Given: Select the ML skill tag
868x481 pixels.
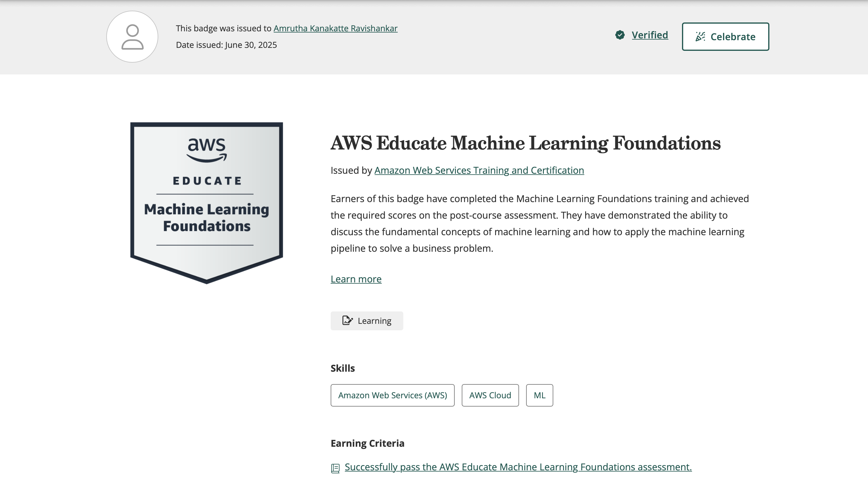Looking at the screenshot, I should point(539,395).
